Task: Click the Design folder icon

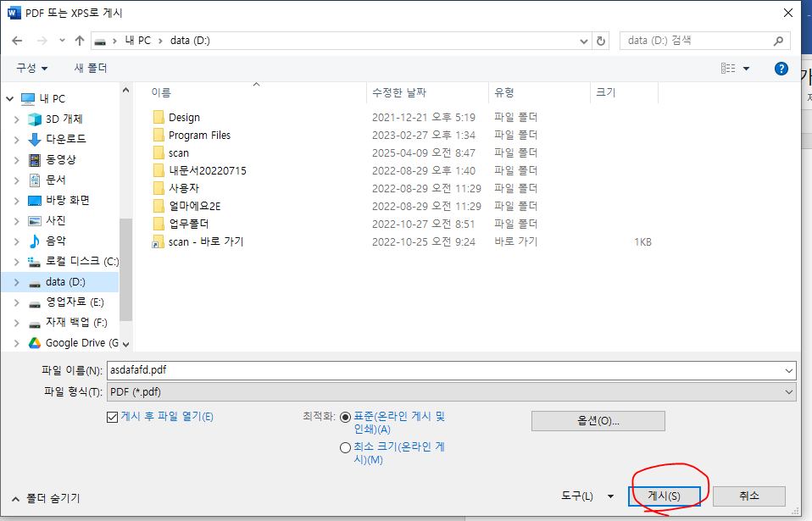Action: click(x=159, y=117)
